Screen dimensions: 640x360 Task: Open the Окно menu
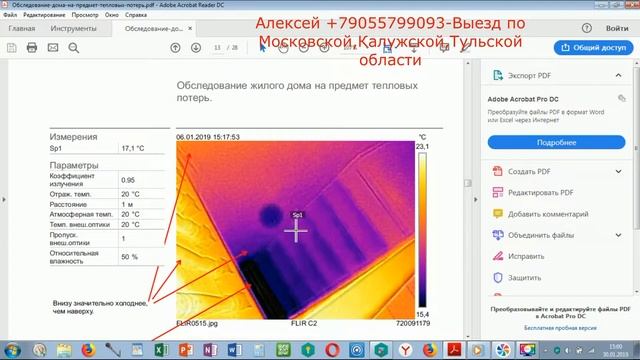[111, 15]
